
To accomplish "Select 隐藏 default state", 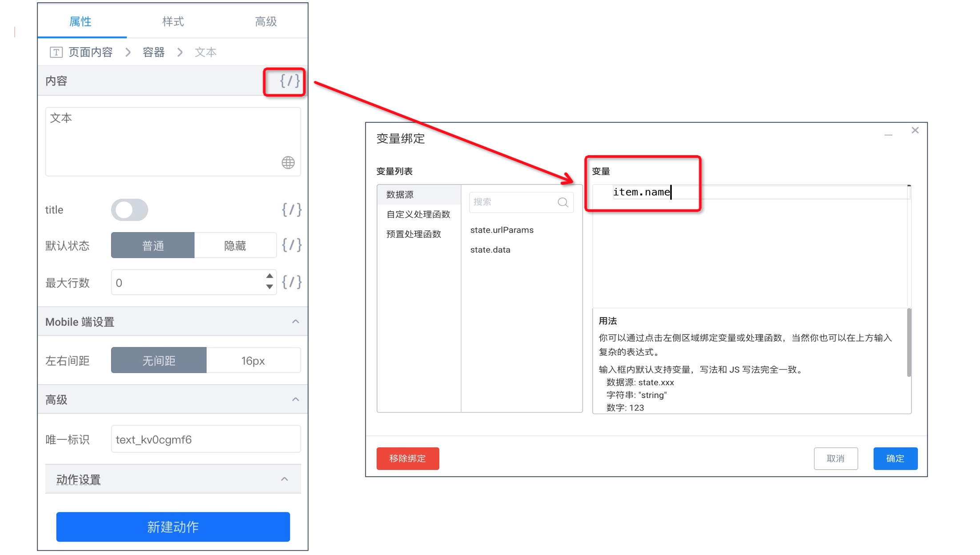I will (235, 245).
